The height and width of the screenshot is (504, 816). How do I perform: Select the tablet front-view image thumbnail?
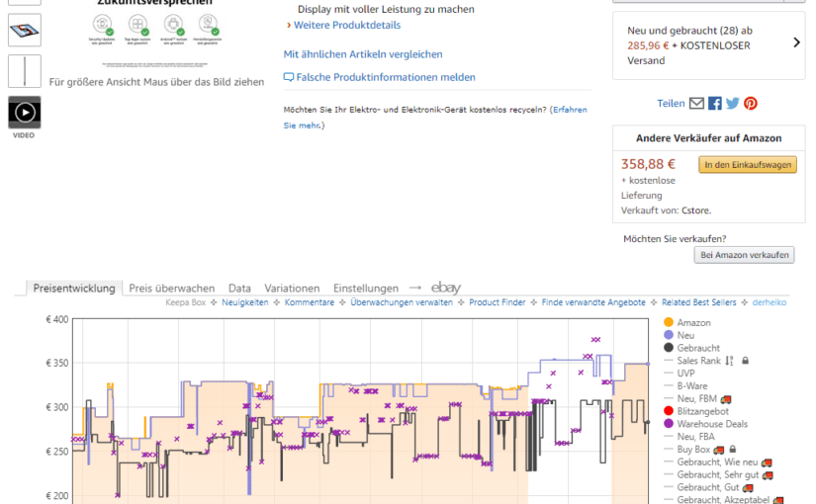[x=25, y=31]
